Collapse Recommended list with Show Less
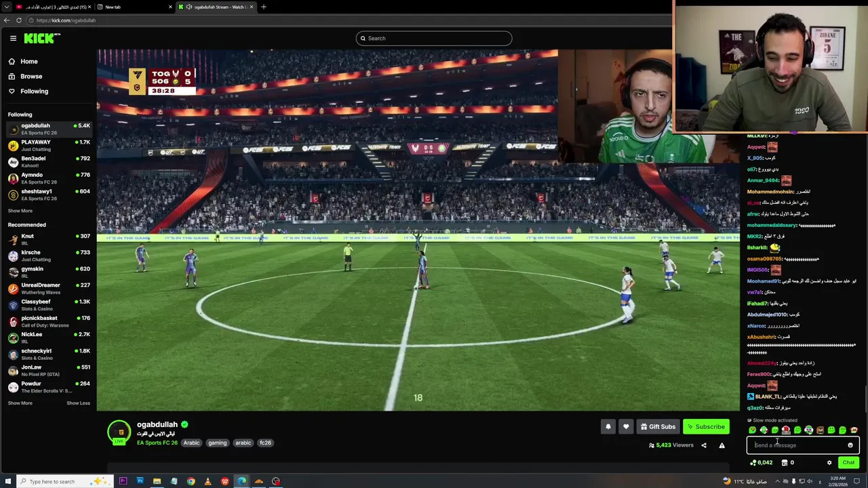The image size is (868, 488). click(78, 403)
